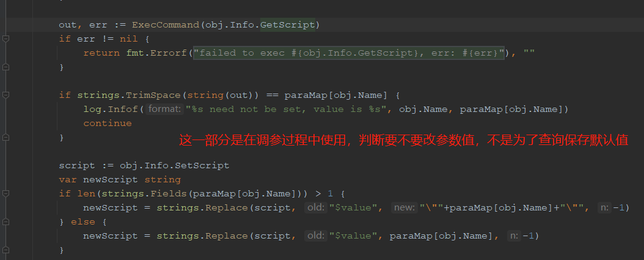
Task: Click the 'continue' keyword
Action: (108, 124)
